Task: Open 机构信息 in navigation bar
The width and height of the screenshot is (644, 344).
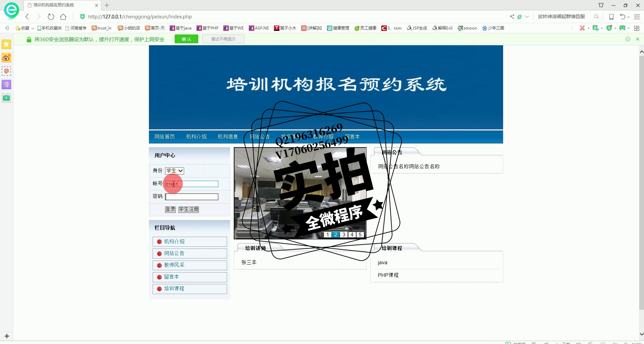Action: [228, 137]
